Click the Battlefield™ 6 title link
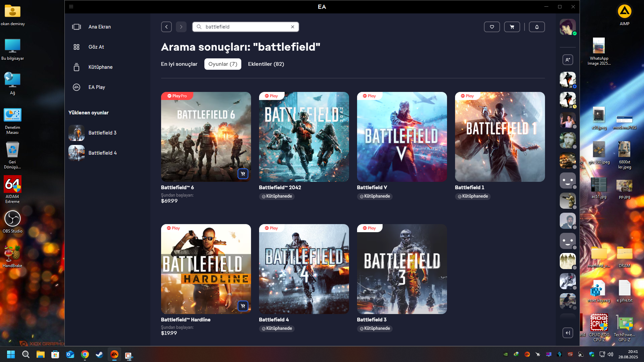 tap(178, 188)
